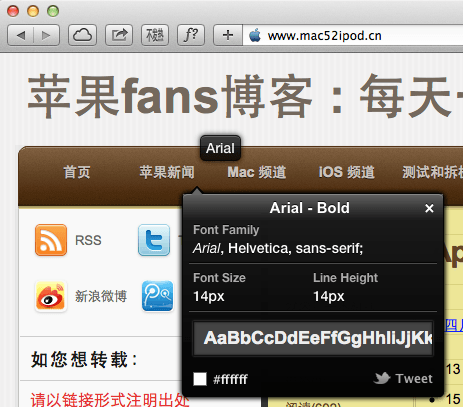Click the Chinese character extension toolbar button
Viewport: 463px width, 407px height.
[x=155, y=35]
